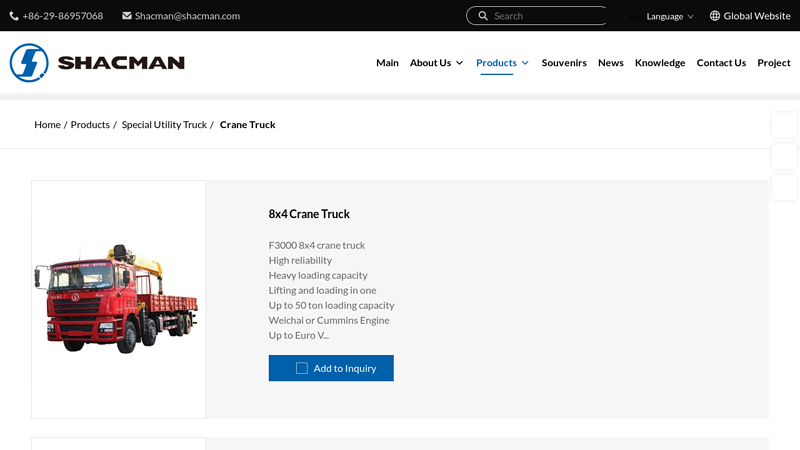Go to the Home breadcrumb

47,124
